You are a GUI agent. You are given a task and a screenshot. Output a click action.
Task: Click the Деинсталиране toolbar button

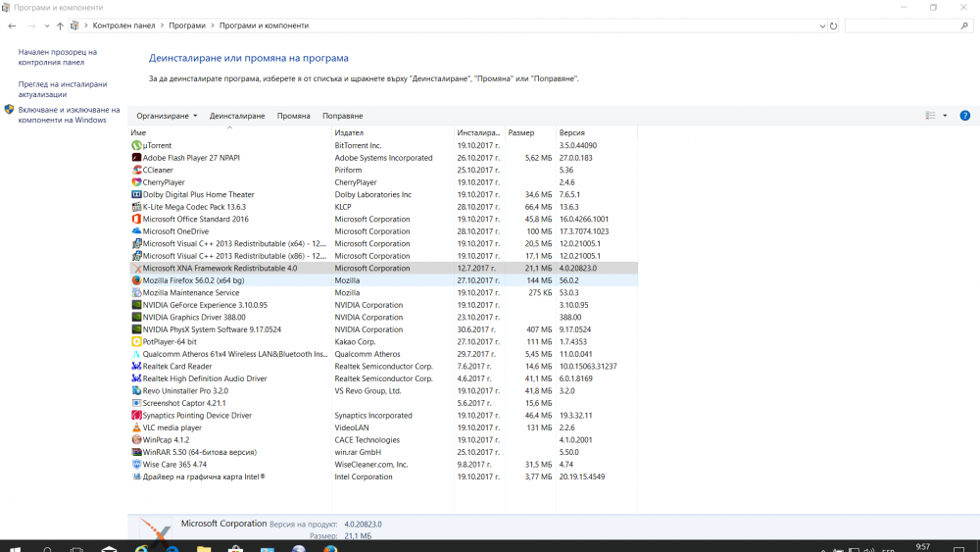click(x=237, y=116)
